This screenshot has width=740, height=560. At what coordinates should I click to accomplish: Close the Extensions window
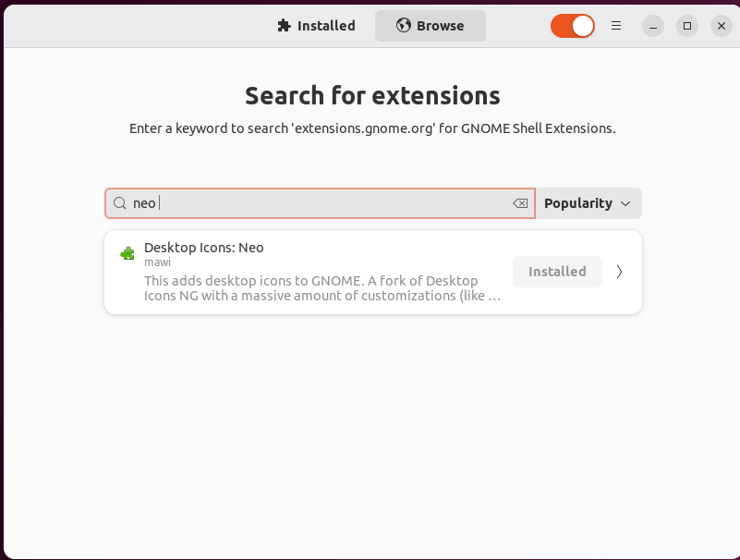click(722, 26)
